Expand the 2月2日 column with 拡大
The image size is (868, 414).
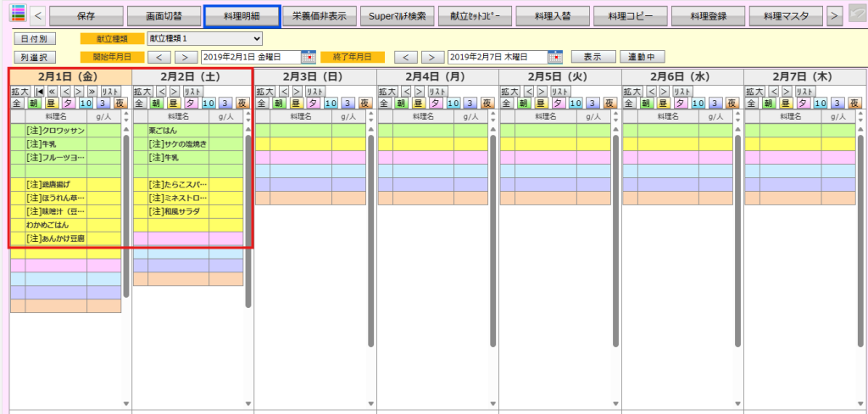(143, 91)
